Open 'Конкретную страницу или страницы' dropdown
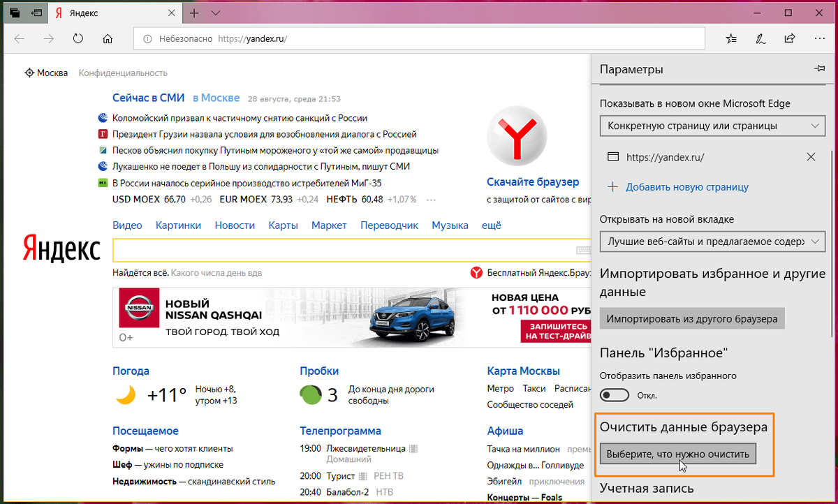838x504 pixels. click(712, 126)
